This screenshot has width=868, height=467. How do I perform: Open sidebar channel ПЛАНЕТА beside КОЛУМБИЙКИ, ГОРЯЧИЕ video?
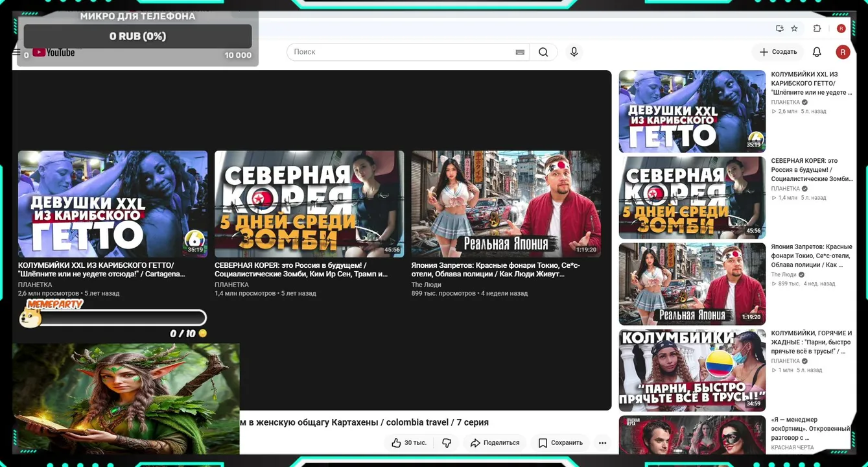(786, 361)
